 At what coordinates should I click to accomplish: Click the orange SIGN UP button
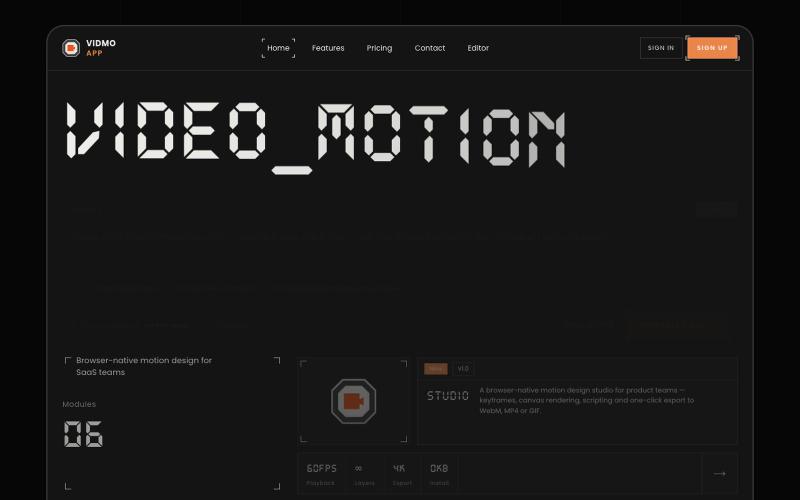click(x=712, y=48)
